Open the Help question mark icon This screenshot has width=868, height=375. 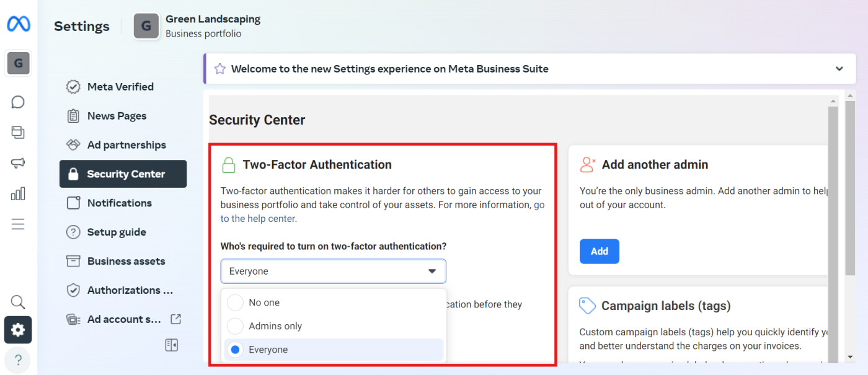18,360
